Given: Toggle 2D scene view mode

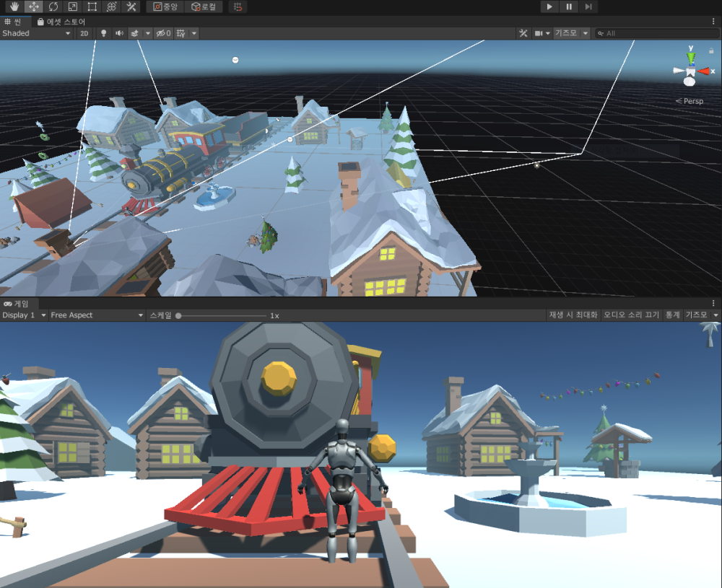Looking at the screenshot, I should click(x=84, y=33).
